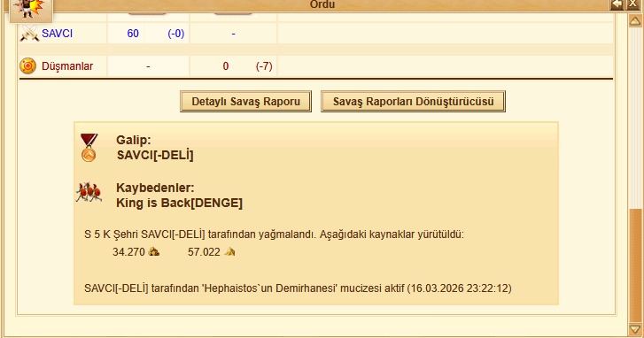Click the winner medal icon
Image resolution: width=644 pixels, height=338 pixels.
pos(89,148)
